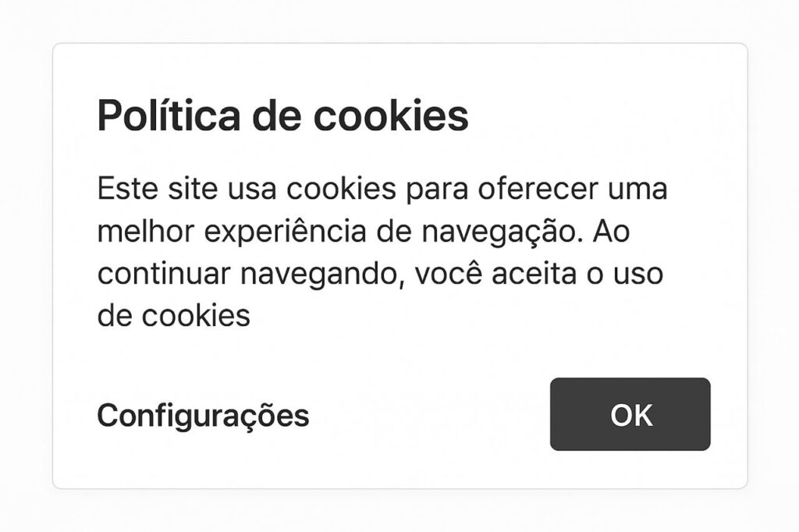The image size is (799, 532).
Task: Click the word "de" in the title
Action: [x=277, y=115]
